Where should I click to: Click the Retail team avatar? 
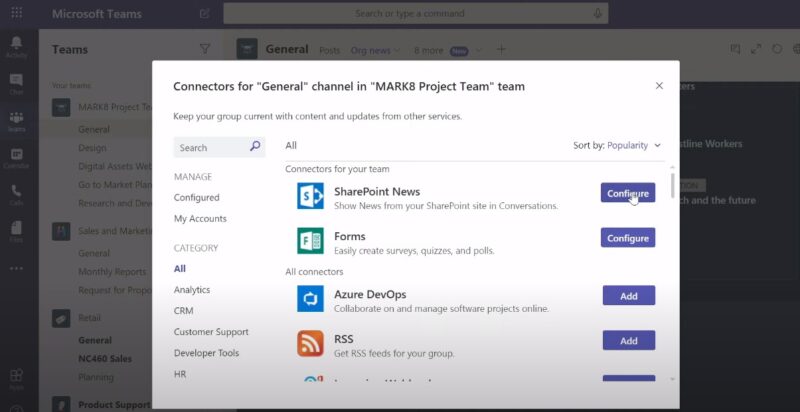61,318
